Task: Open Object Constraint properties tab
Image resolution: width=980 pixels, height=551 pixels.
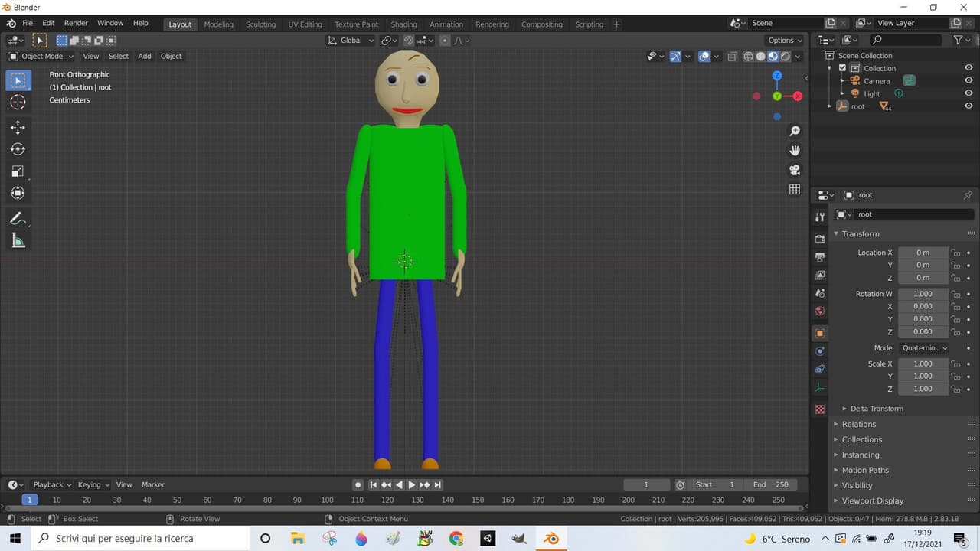Action: click(x=820, y=369)
